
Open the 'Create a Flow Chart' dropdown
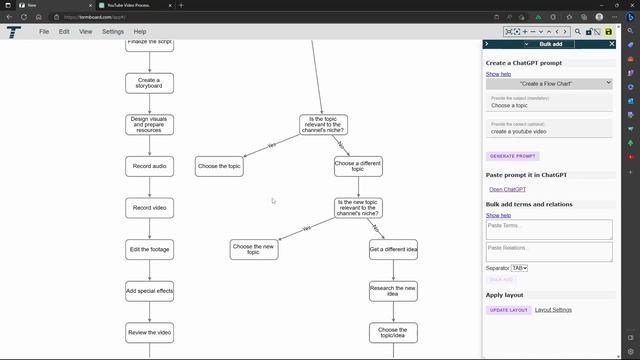pyautogui.click(x=549, y=84)
